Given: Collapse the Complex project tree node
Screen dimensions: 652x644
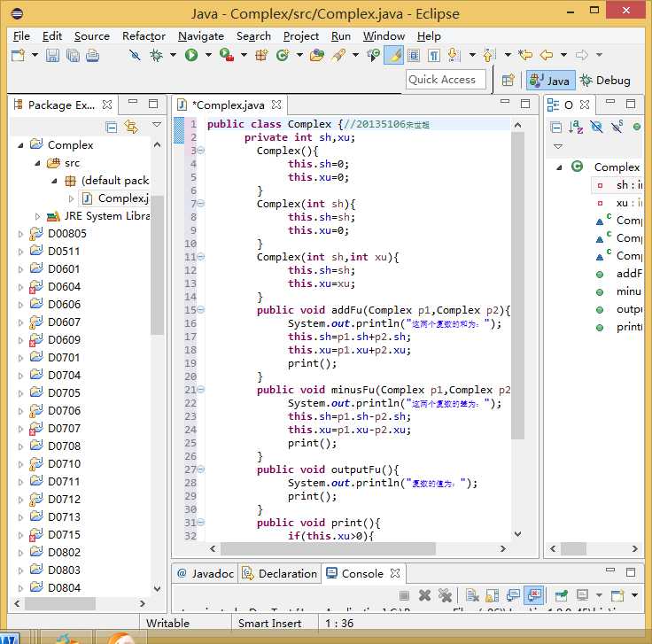Looking at the screenshot, I should tap(20, 145).
